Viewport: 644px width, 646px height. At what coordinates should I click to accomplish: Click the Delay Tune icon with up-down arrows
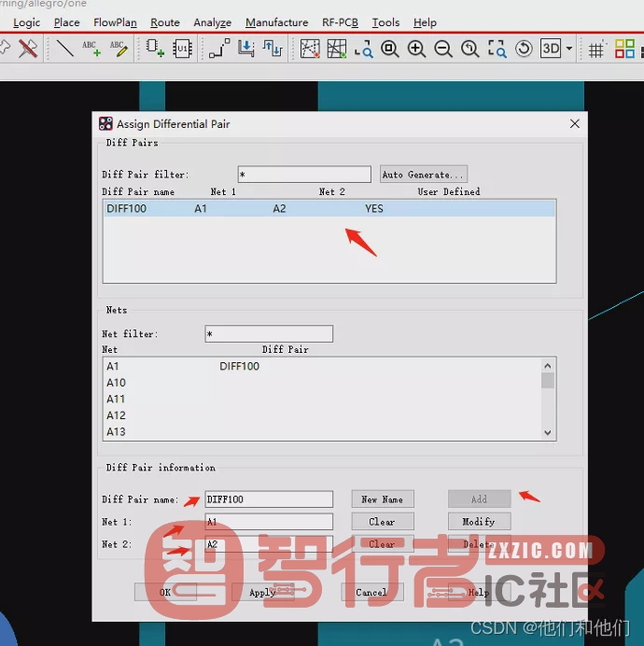click(273, 49)
